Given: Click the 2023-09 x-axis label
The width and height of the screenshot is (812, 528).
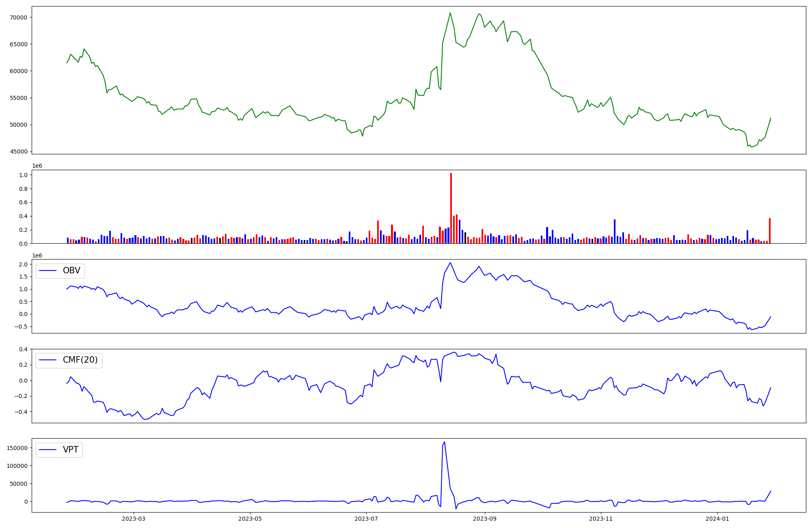Looking at the screenshot, I should 485,519.
